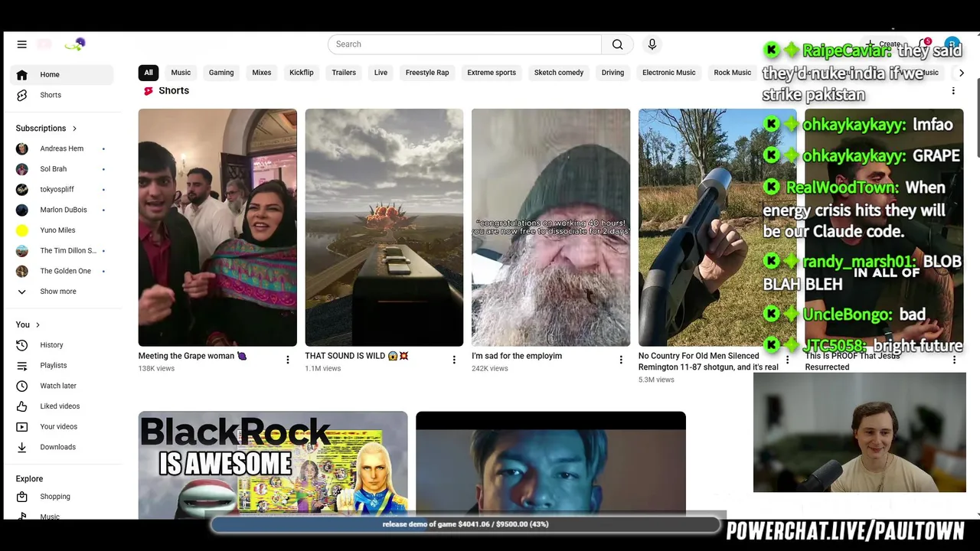Select the Gaming filter chip
The width and height of the screenshot is (980, 551).
(221, 73)
